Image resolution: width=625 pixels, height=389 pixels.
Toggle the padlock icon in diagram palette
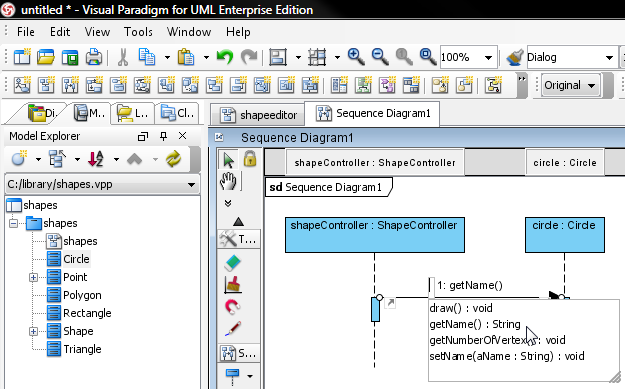(x=250, y=159)
